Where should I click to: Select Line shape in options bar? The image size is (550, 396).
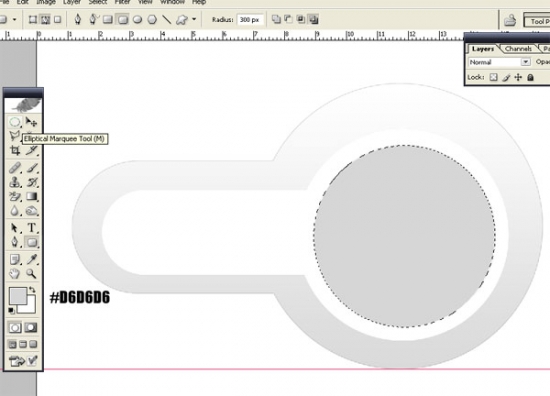(x=167, y=20)
